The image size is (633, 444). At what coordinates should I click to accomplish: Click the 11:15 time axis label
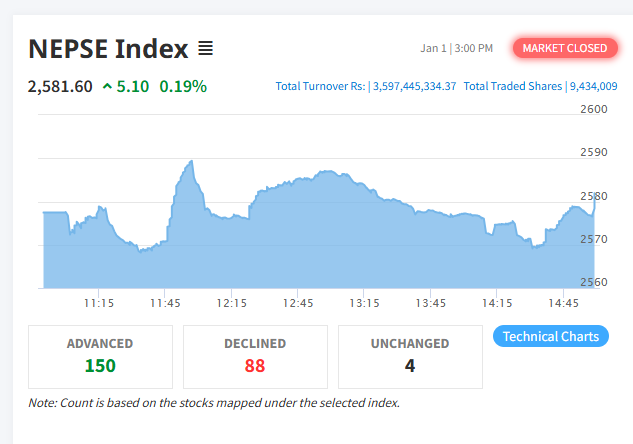[99, 303]
